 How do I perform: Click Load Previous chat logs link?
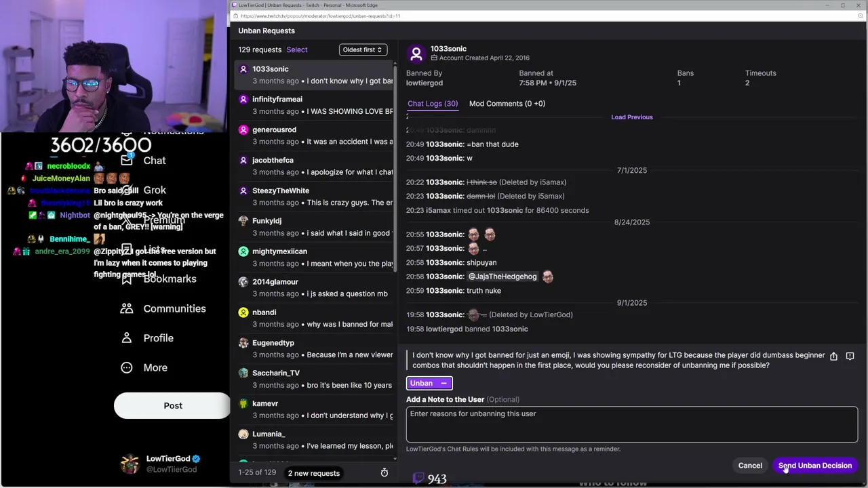pyautogui.click(x=632, y=117)
